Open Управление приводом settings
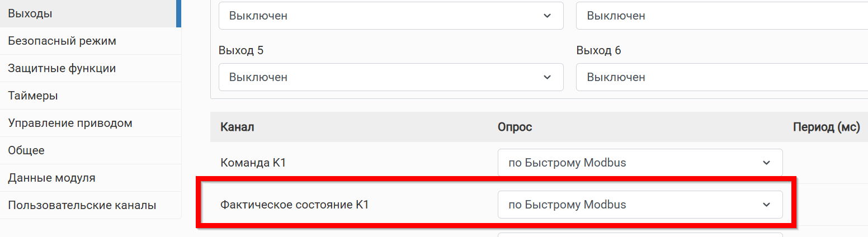868x237 pixels. tap(89, 123)
